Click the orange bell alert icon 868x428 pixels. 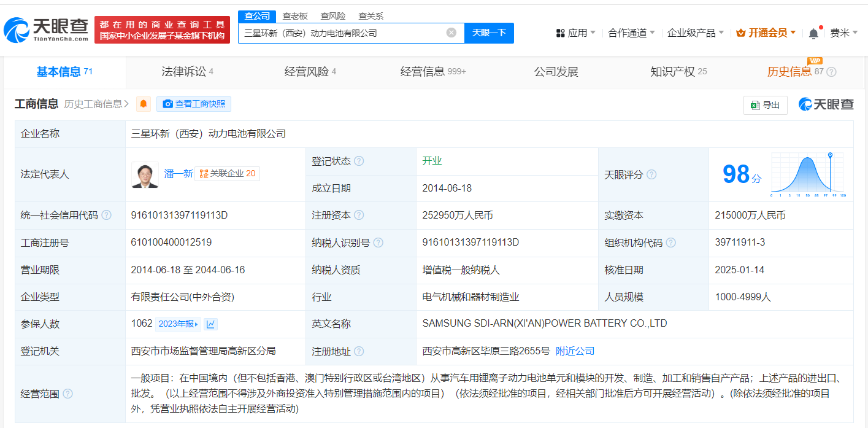[x=144, y=104]
